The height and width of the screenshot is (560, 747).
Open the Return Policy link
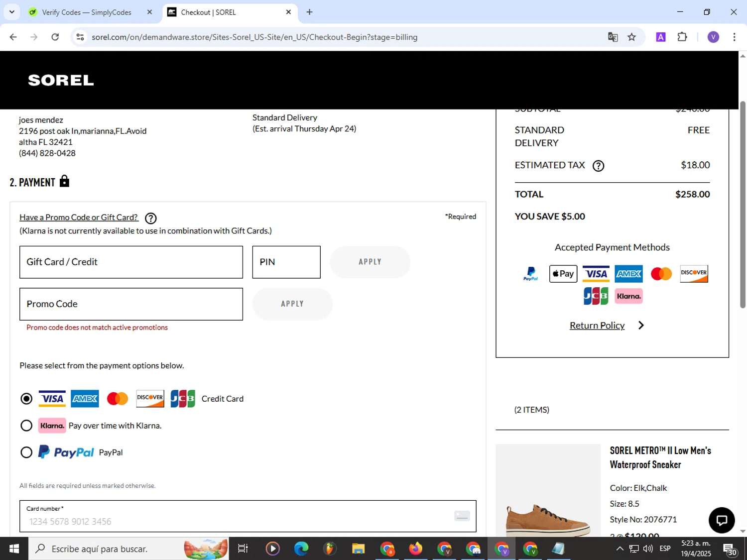pyautogui.click(x=597, y=326)
